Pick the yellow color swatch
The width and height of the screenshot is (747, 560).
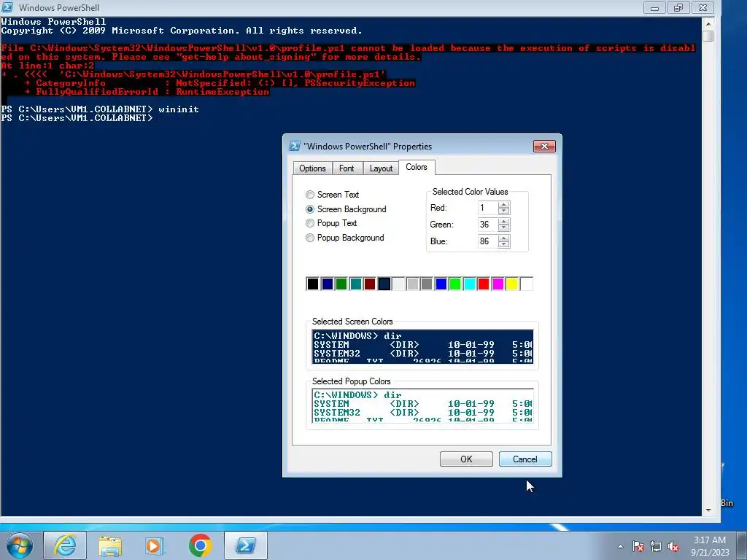512,284
